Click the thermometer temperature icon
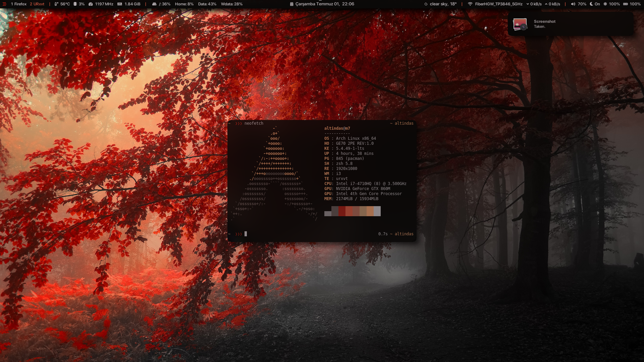Image resolution: width=644 pixels, height=362 pixels. (x=56, y=4)
